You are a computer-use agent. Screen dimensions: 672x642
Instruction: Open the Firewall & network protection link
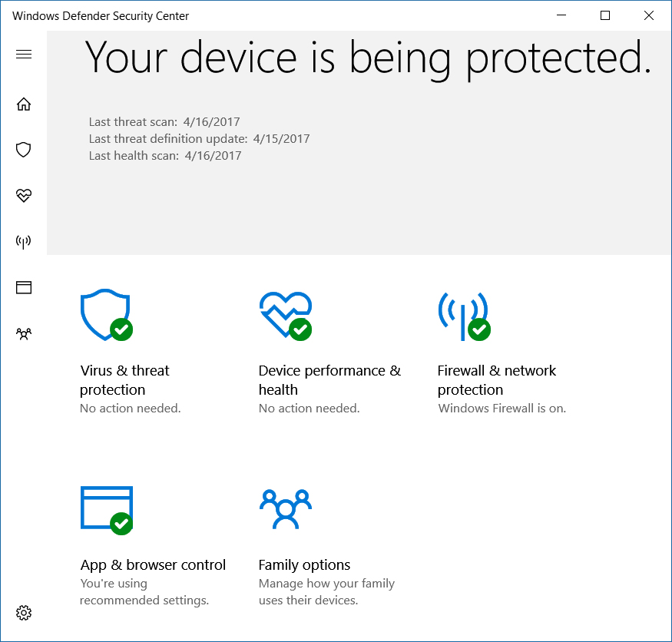(496, 379)
